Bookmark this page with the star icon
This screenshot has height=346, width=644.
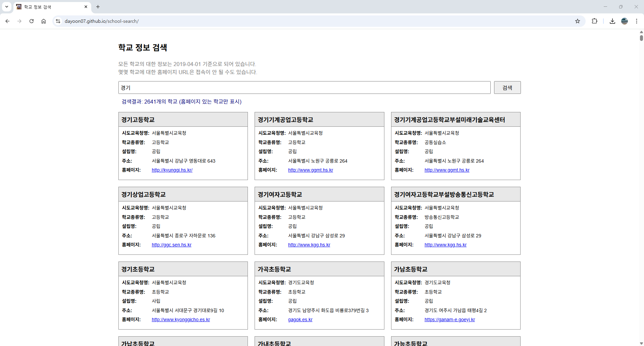click(x=578, y=21)
